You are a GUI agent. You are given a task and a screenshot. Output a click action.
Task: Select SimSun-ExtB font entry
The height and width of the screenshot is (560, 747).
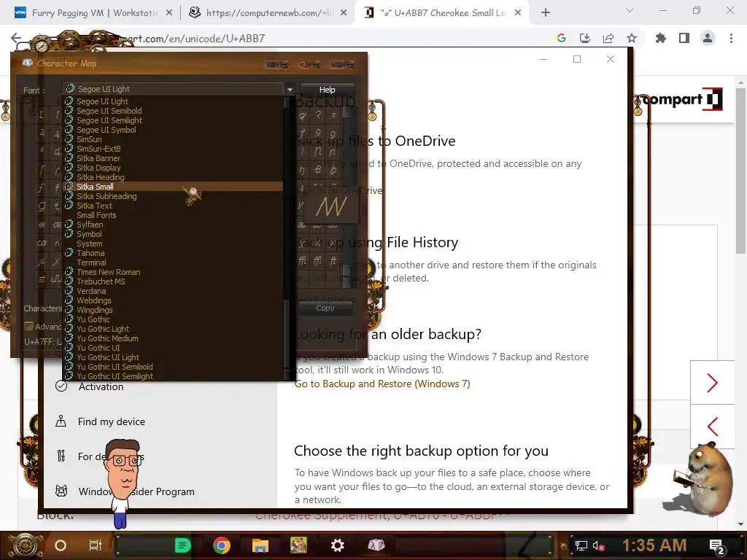pos(173,149)
